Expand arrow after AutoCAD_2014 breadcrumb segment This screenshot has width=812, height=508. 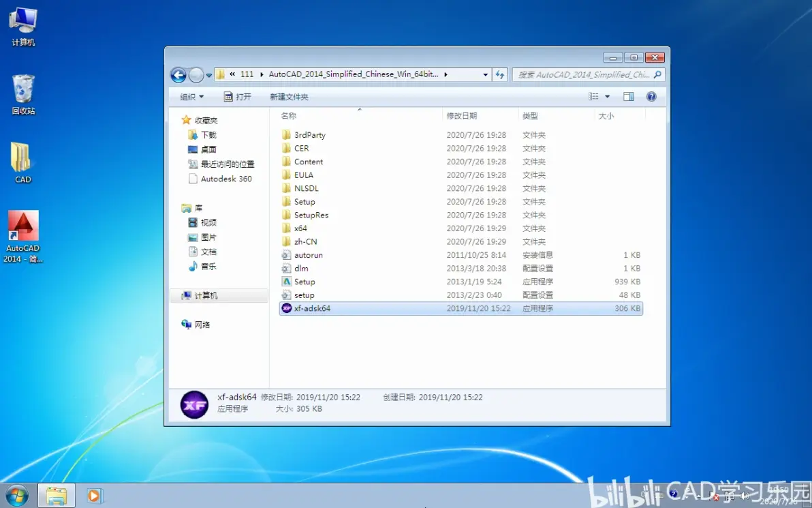(x=446, y=74)
